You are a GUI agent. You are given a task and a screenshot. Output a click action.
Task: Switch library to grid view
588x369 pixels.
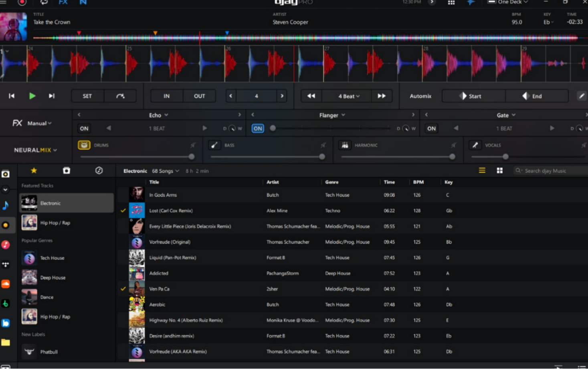(x=500, y=171)
